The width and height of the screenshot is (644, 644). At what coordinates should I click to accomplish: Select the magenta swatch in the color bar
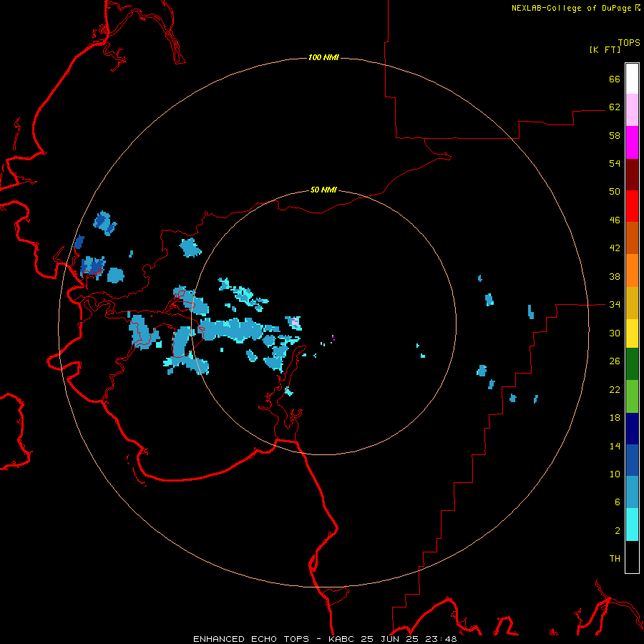click(x=632, y=142)
